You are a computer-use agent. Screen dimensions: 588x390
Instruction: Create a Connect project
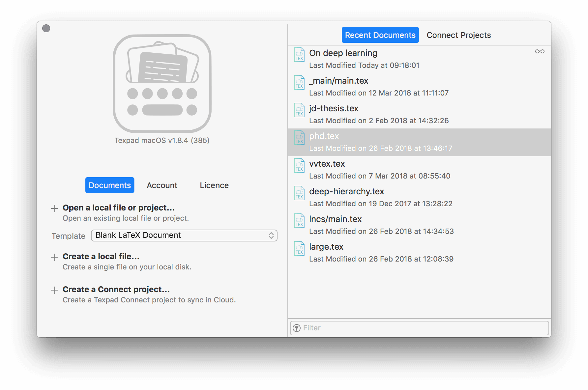click(x=116, y=290)
